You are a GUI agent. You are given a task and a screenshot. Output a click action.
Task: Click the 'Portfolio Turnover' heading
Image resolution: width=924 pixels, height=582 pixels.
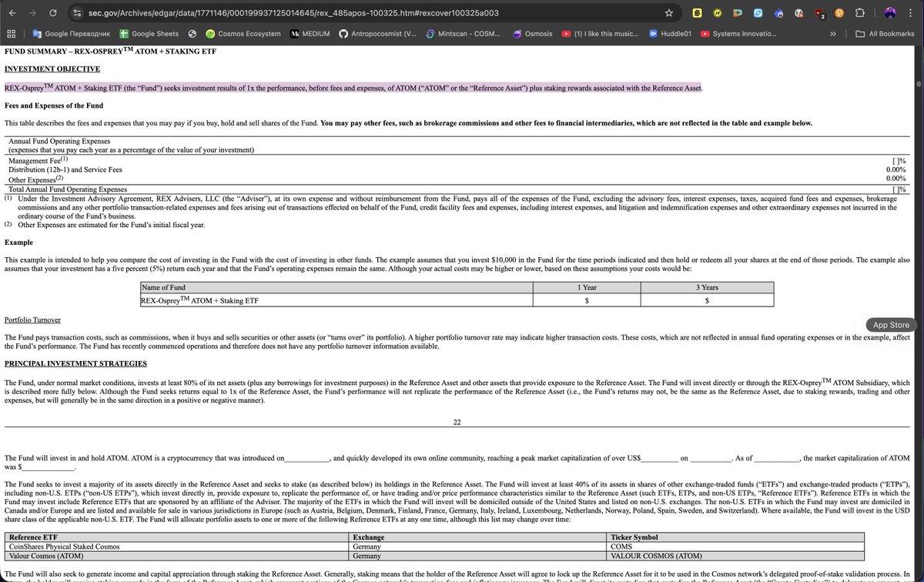click(32, 319)
